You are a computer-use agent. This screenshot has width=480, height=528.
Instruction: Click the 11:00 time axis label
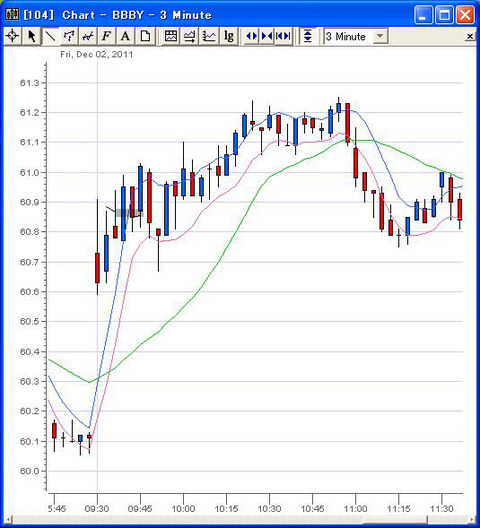pos(355,509)
